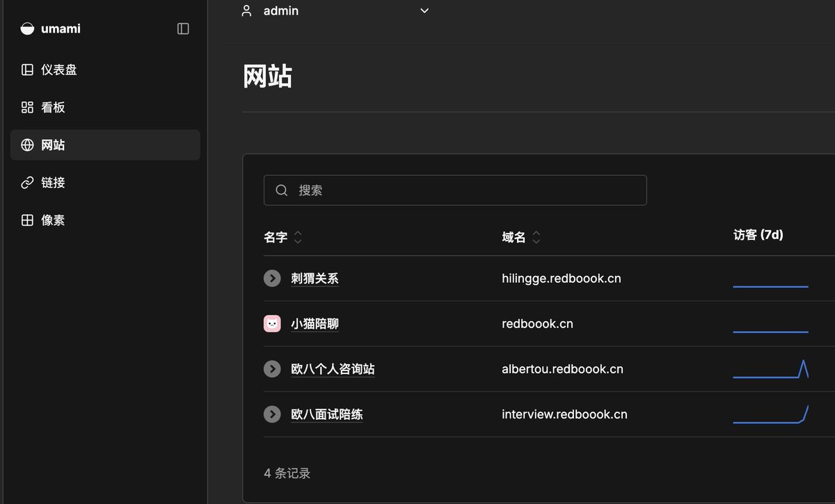Open the 欧八面试陪练 website link
The width and height of the screenshot is (835, 504).
[x=327, y=414]
